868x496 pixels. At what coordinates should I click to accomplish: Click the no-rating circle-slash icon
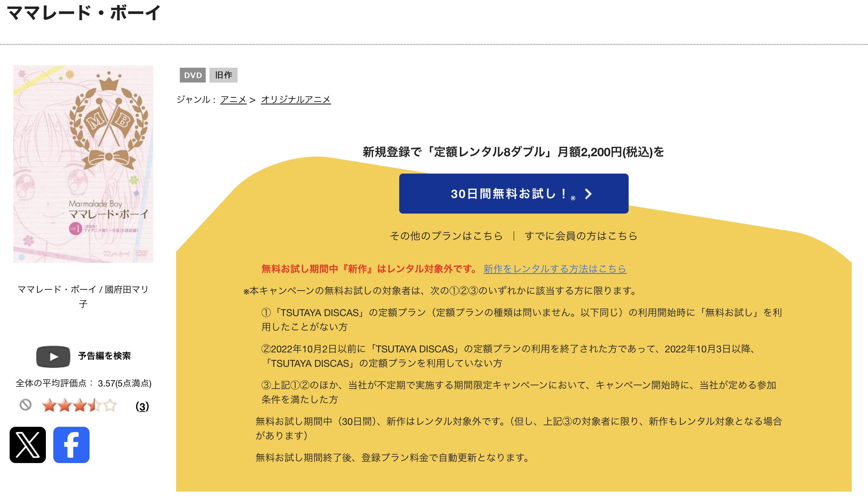26,405
